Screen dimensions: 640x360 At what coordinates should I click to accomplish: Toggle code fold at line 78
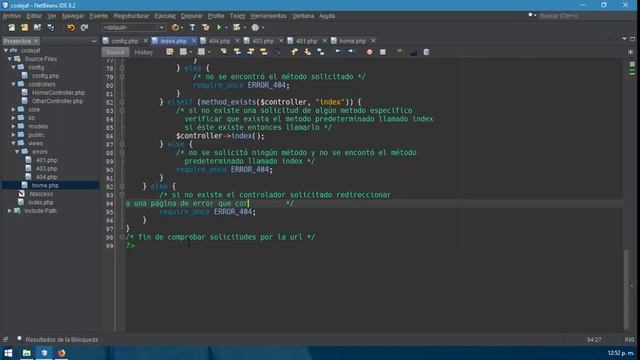point(122,68)
